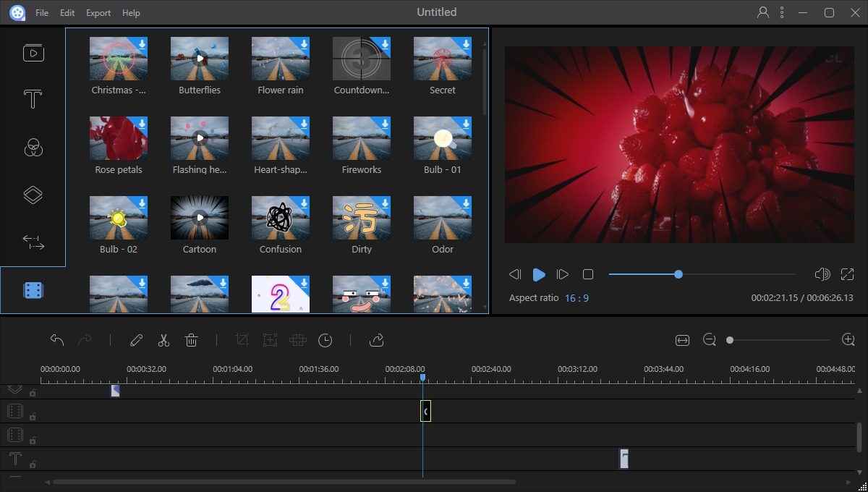Click the Undo arrow in toolbar
Image resolution: width=868 pixels, height=492 pixels.
pyautogui.click(x=57, y=340)
